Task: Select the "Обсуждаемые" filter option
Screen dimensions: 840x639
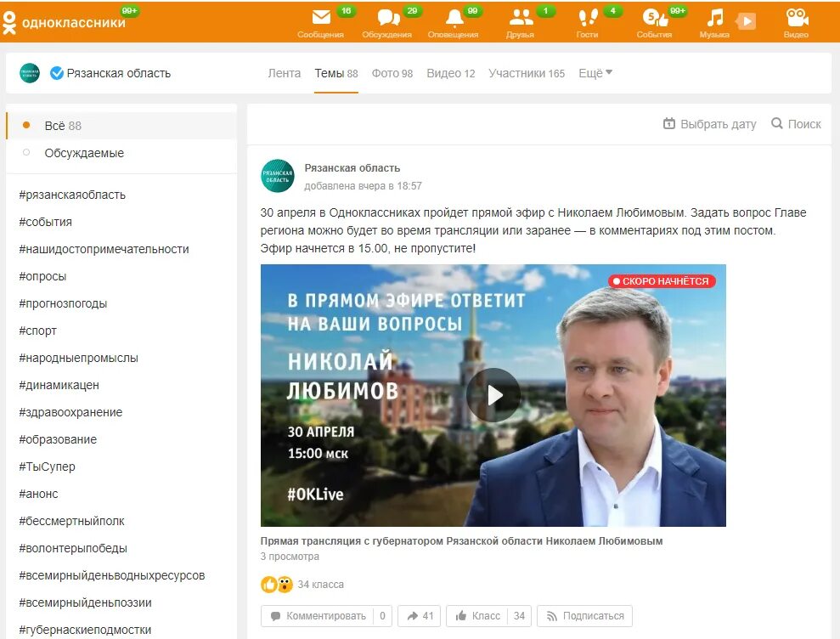Action: pyautogui.click(x=121, y=153)
